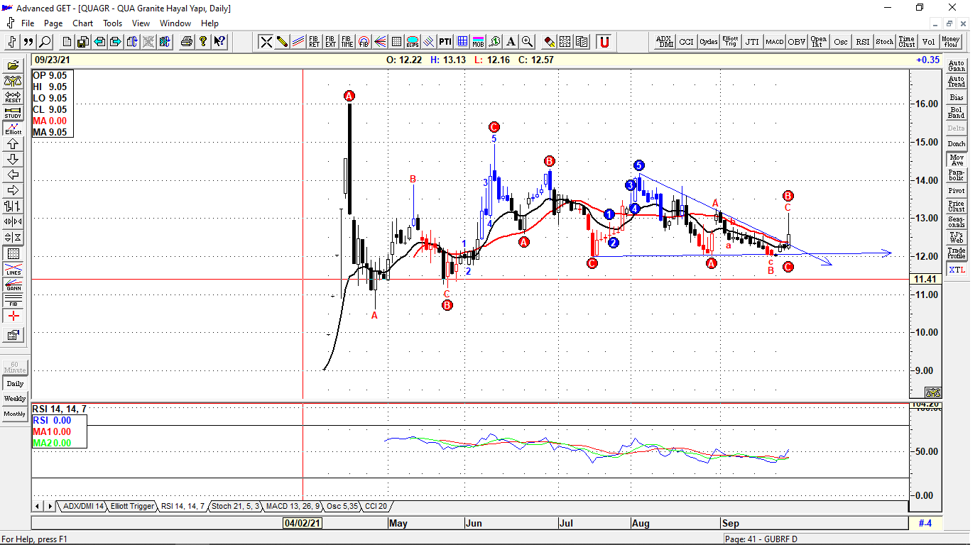Select the Daily timeframe button
Screen dimensions: 980x545
point(15,383)
